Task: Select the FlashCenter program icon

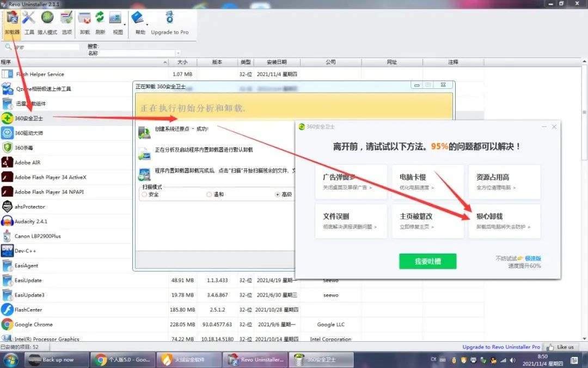Action: (7, 310)
